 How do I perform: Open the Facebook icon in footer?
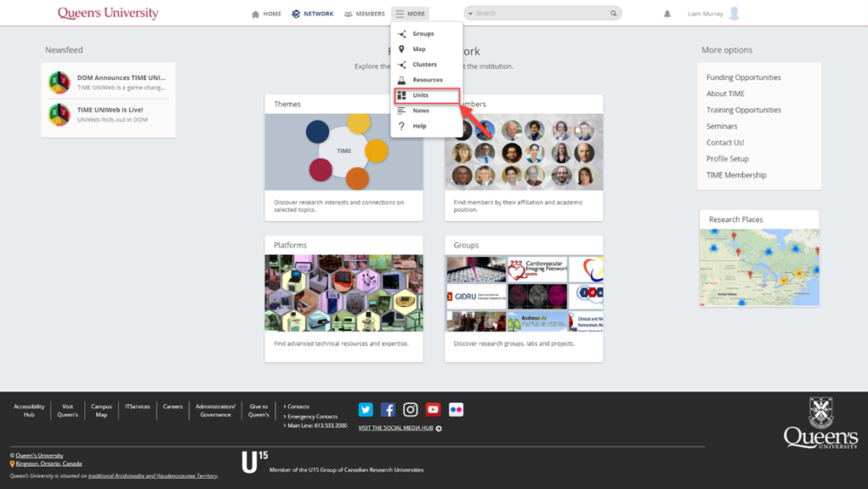388,410
